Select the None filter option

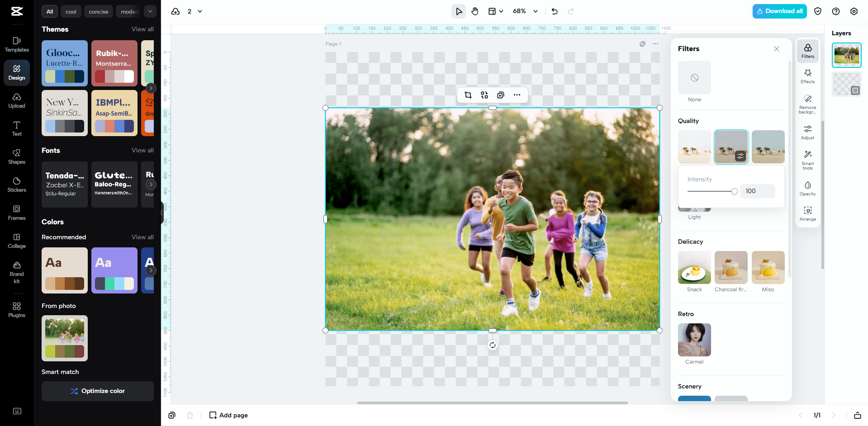[x=694, y=78]
